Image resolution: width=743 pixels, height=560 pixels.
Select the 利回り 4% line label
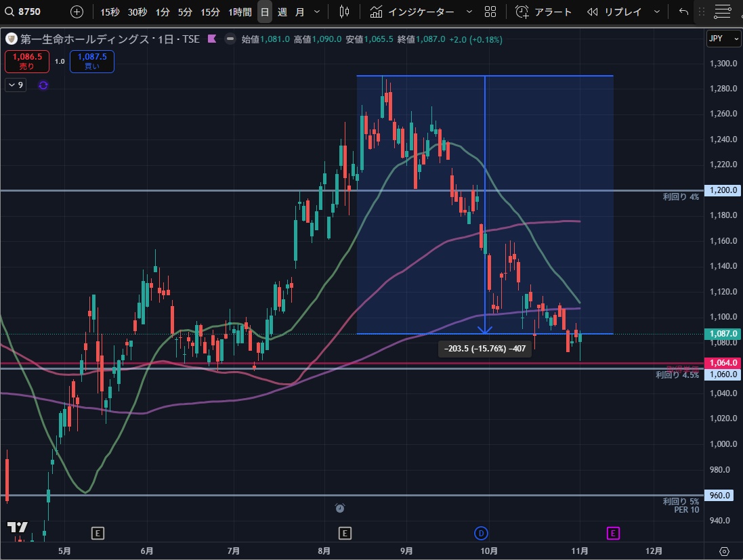point(681,197)
